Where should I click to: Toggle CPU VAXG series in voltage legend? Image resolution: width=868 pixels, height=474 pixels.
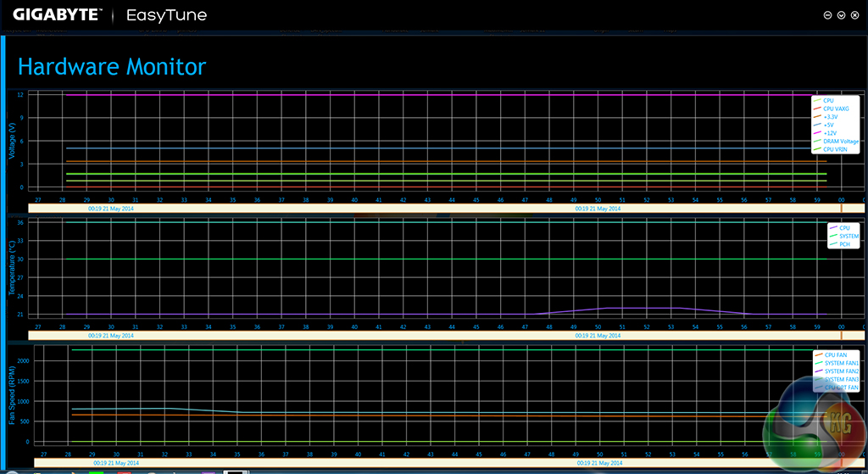pyautogui.click(x=835, y=109)
